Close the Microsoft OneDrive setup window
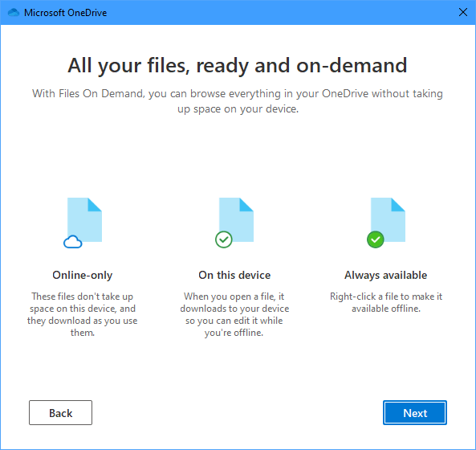The width and height of the screenshot is (476, 450). pyautogui.click(x=463, y=13)
